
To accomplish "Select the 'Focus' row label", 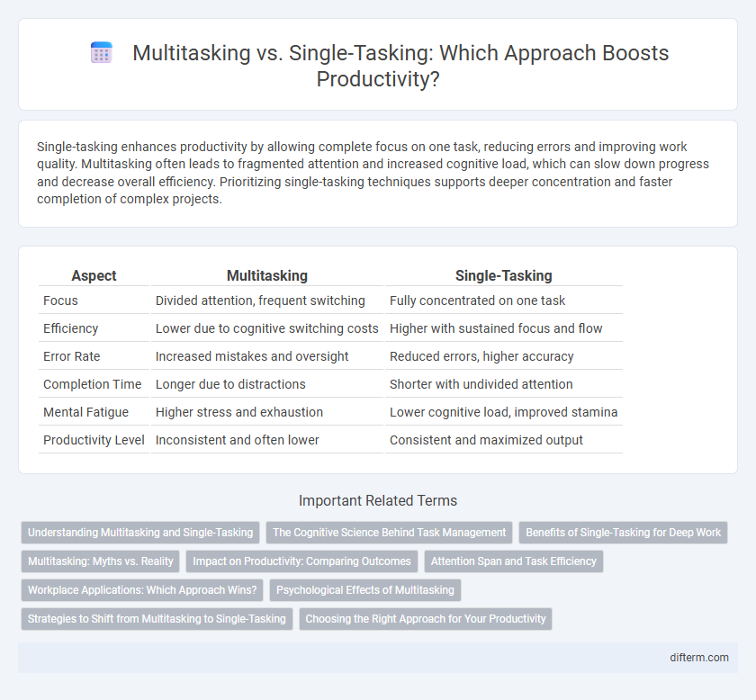I will pos(60,301).
